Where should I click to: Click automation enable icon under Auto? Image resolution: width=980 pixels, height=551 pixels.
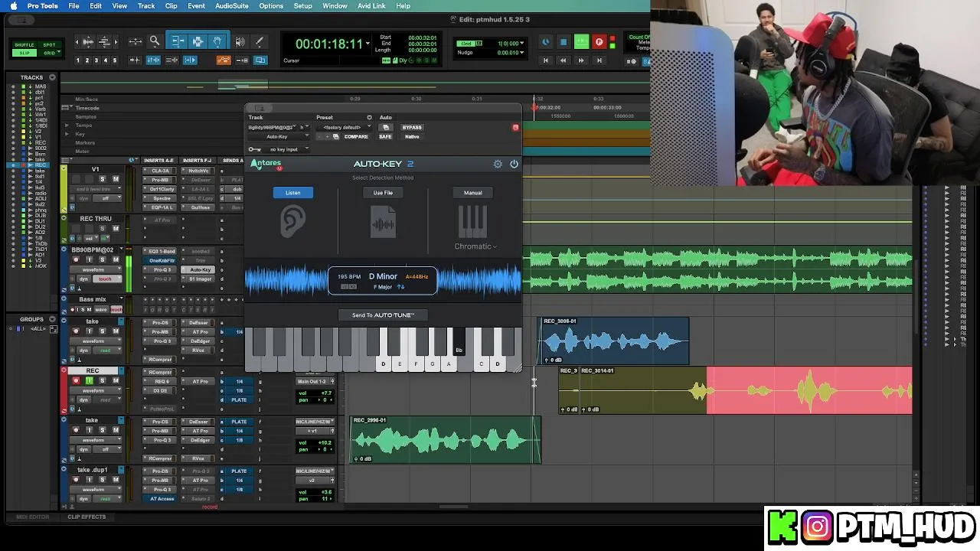pyautogui.click(x=386, y=127)
